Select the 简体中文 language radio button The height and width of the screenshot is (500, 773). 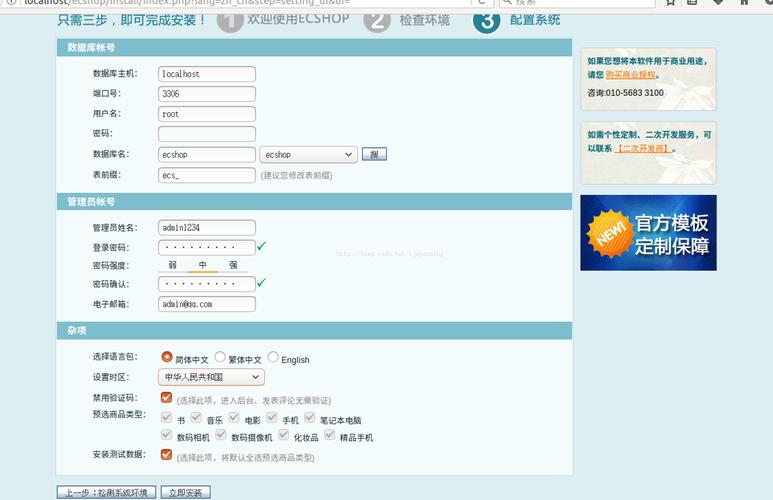tap(167, 357)
